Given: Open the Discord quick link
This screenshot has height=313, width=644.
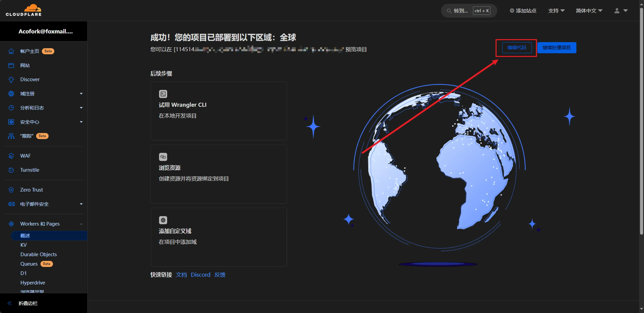Looking at the screenshot, I should [201, 275].
